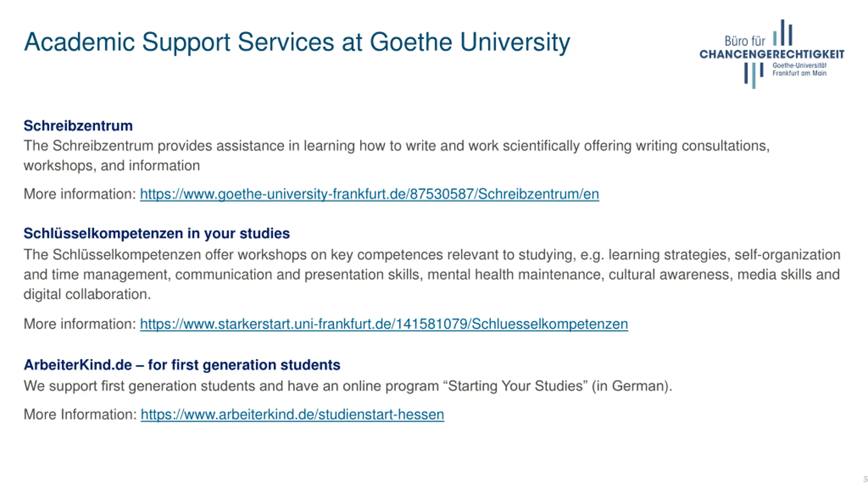Click the CHANCENGERECHTIGKEIT logo wordmark
This screenshot has width=868, height=488.
click(x=772, y=54)
